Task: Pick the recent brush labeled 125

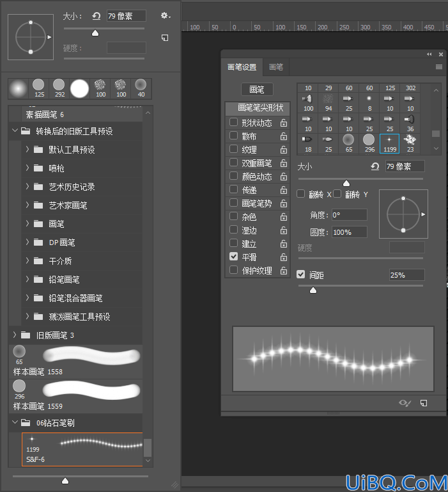Action: click(x=38, y=88)
